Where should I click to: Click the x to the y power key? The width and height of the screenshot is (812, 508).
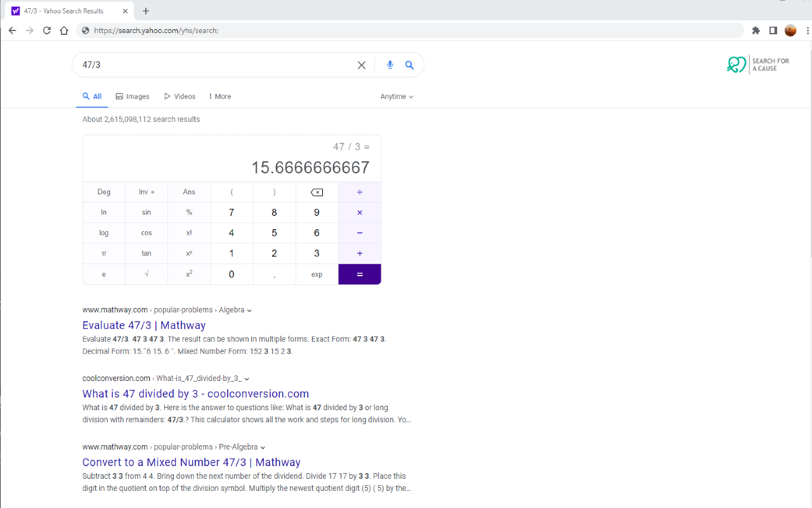click(189, 253)
